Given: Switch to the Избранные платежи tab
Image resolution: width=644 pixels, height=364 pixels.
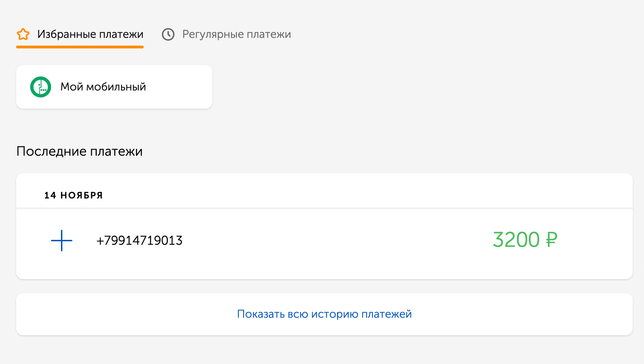Looking at the screenshot, I should pos(90,34).
